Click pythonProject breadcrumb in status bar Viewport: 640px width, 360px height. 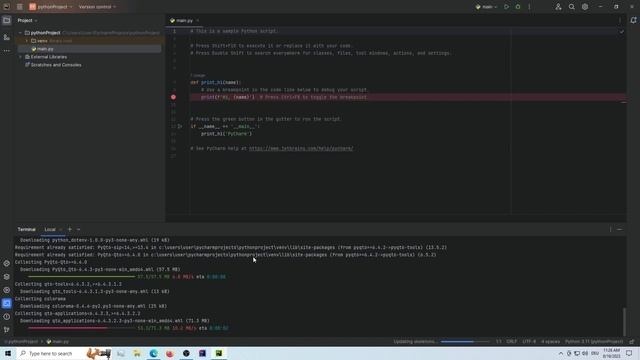pyautogui.click(x=21, y=342)
